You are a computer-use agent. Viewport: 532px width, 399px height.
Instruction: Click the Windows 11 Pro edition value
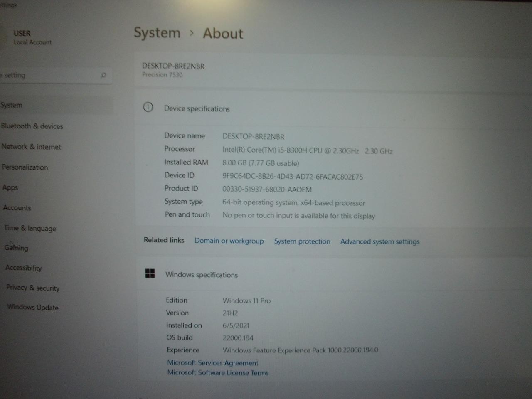(246, 300)
